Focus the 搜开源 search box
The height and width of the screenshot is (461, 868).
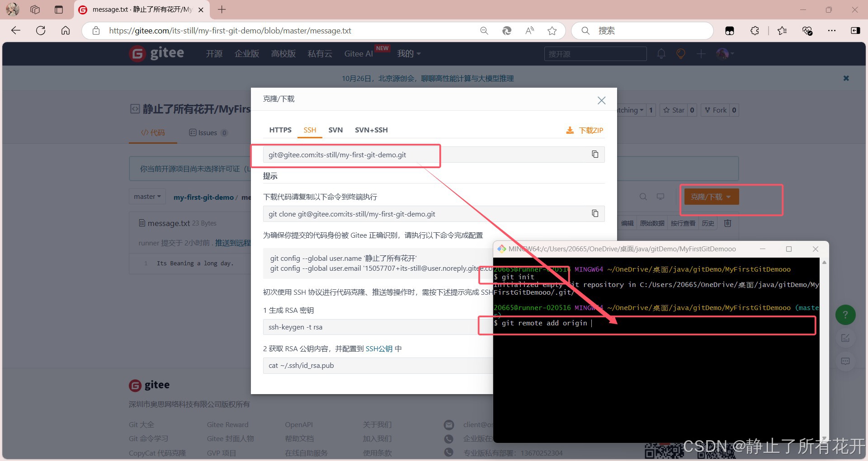[595, 54]
